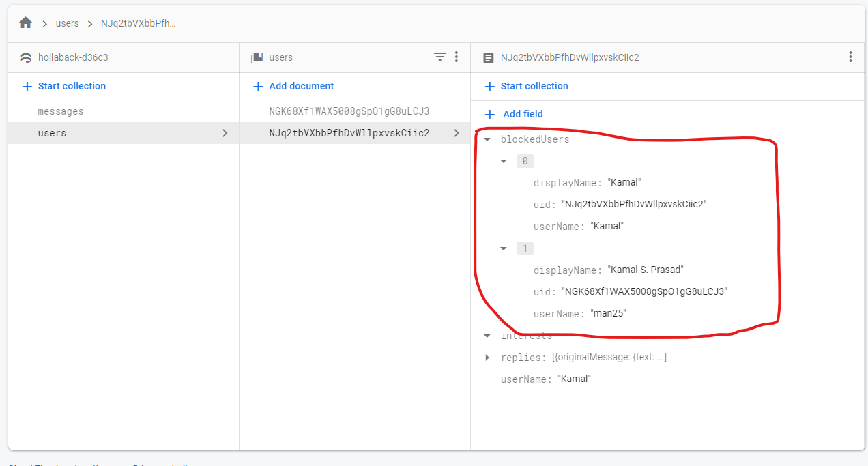Collapse the interests field

[487, 336]
